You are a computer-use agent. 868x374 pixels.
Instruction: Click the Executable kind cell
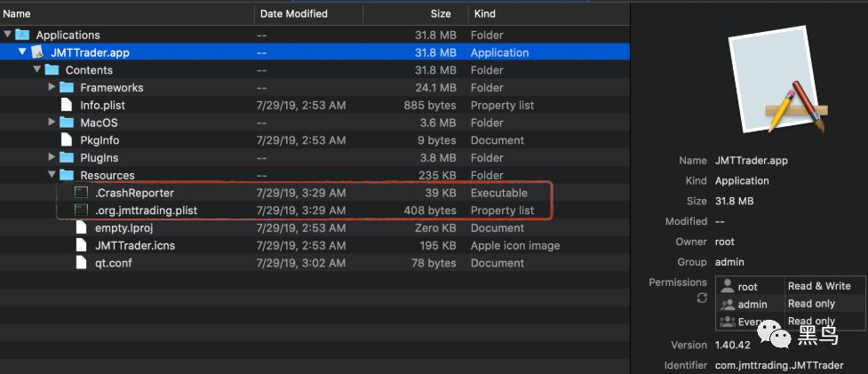click(x=498, y=193)
